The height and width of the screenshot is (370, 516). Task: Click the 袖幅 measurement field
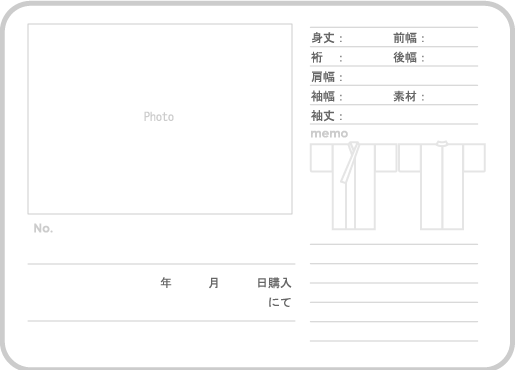(352, 96)
